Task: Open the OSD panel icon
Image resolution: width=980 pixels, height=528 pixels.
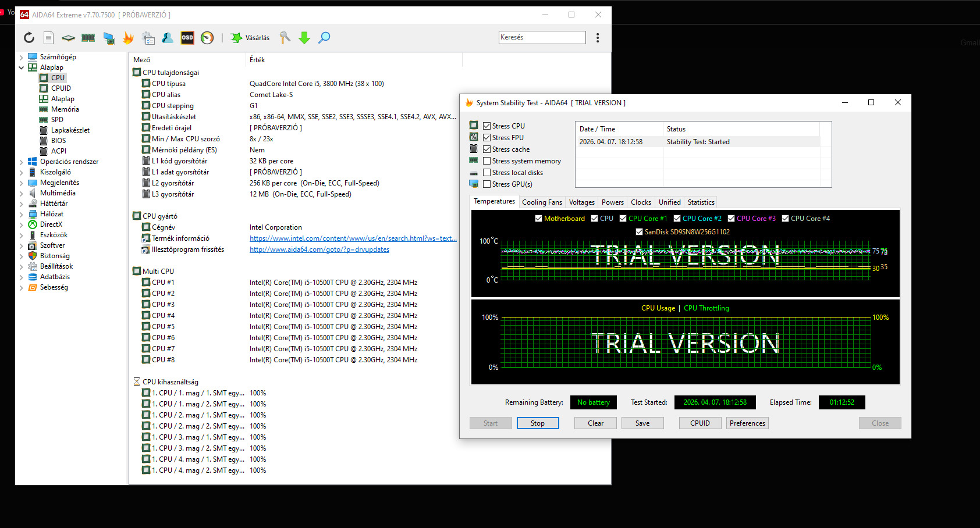Action: (x=187, y=38)
